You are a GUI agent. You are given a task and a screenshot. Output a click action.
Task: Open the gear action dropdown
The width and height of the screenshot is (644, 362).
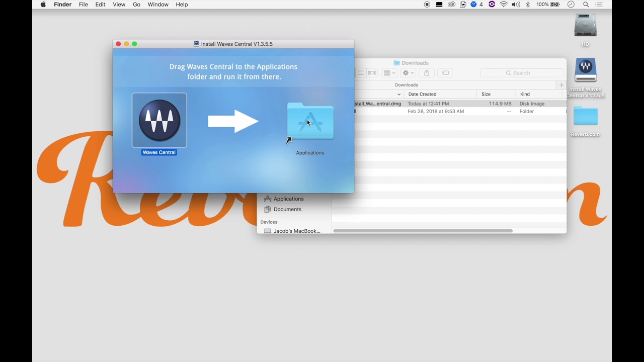408,73
